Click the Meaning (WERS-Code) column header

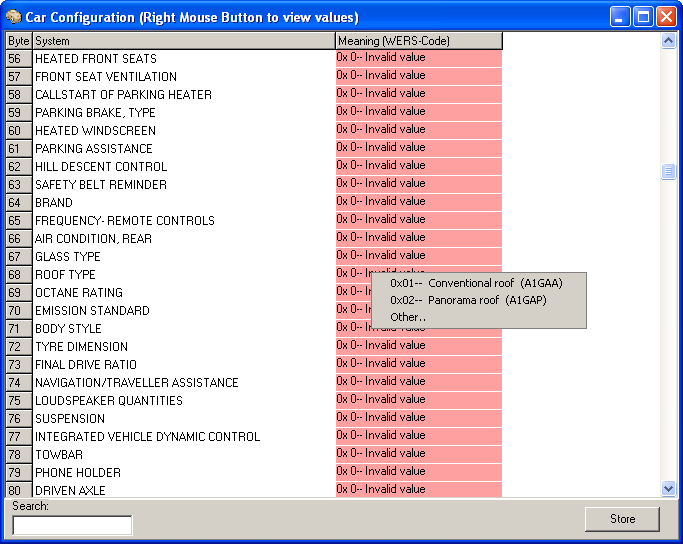click(x=418, y=41)
